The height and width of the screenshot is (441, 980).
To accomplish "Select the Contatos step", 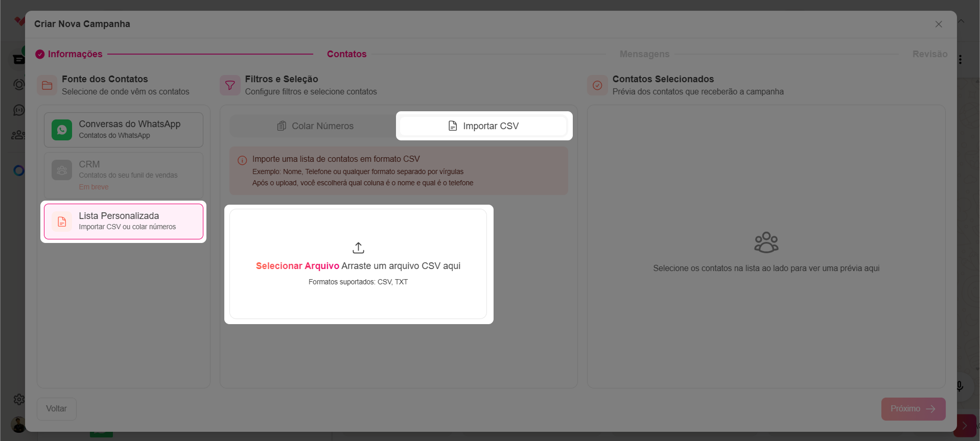I will [347, 54].
